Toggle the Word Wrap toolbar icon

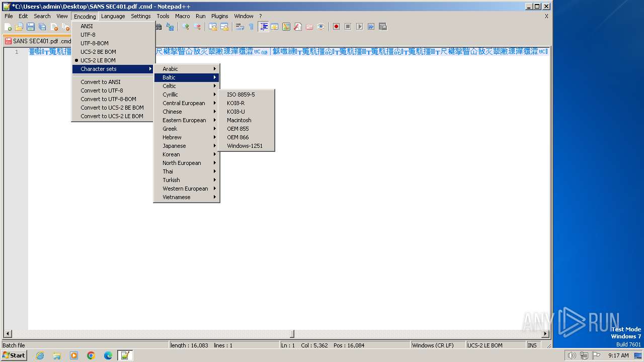(240, 27)
